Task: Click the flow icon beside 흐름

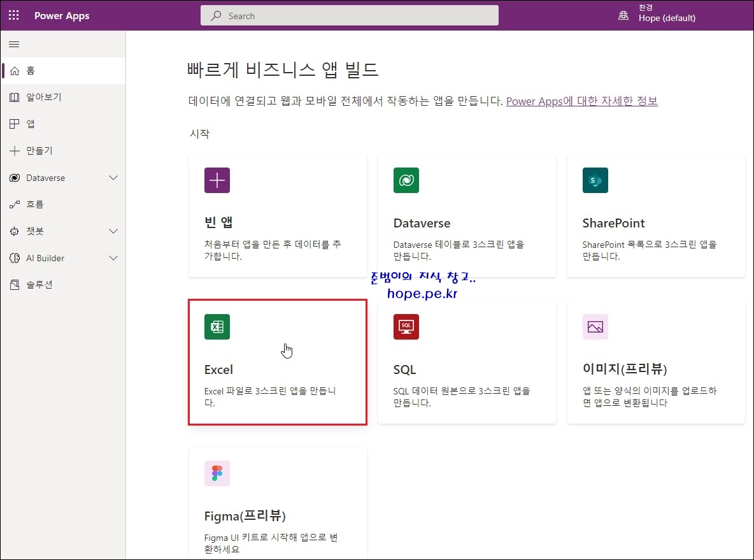Action: click(15, 205)
